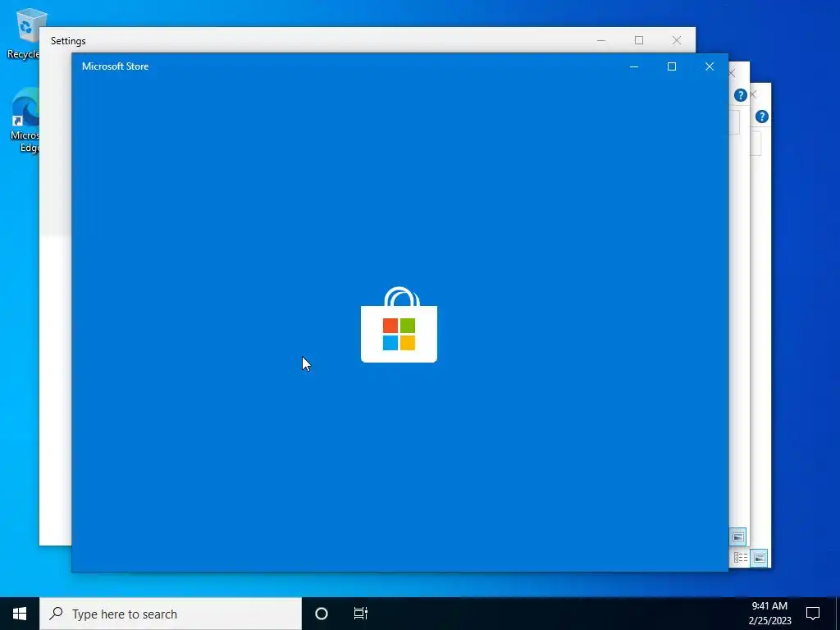Close the Explorer window directly behind the Store
This screenshot has height=630, width=840.
point(733,73)
